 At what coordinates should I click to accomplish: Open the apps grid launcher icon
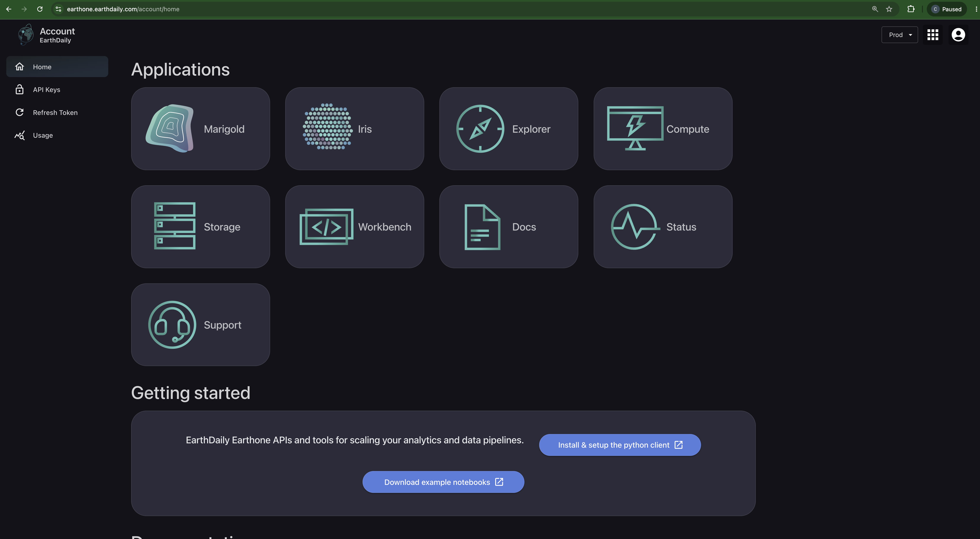click(933, 35)
